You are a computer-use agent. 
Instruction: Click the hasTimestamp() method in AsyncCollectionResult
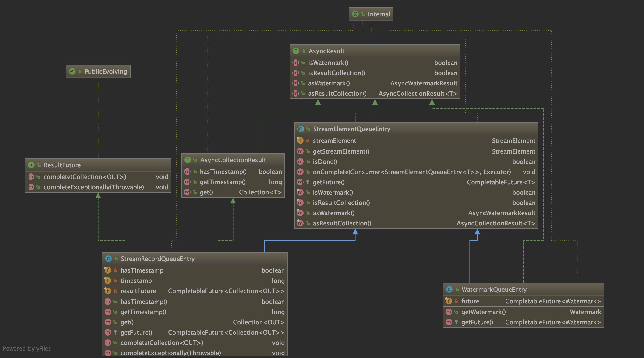(223, 172)
